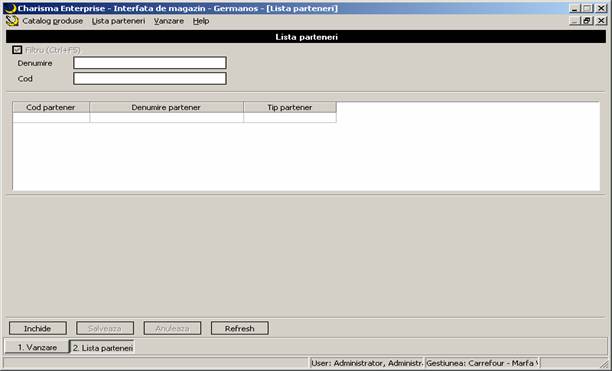Click the Inchide button
Viewport: 612px width, 371px height.
38,328
